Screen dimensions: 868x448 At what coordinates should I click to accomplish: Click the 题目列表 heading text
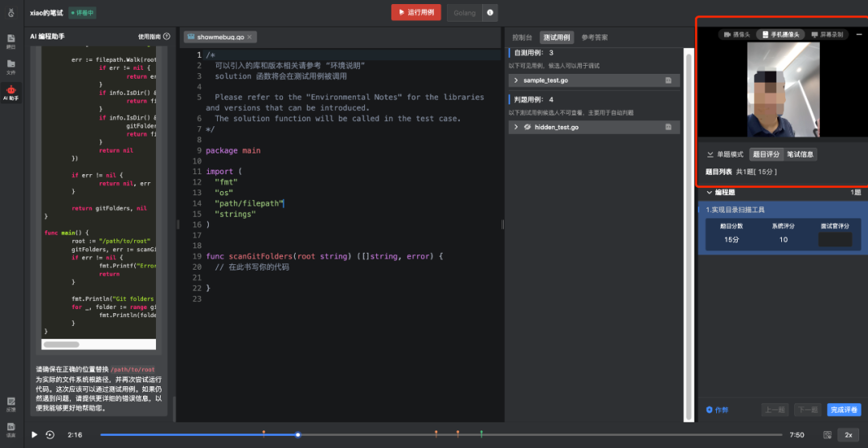pos(719,172)
